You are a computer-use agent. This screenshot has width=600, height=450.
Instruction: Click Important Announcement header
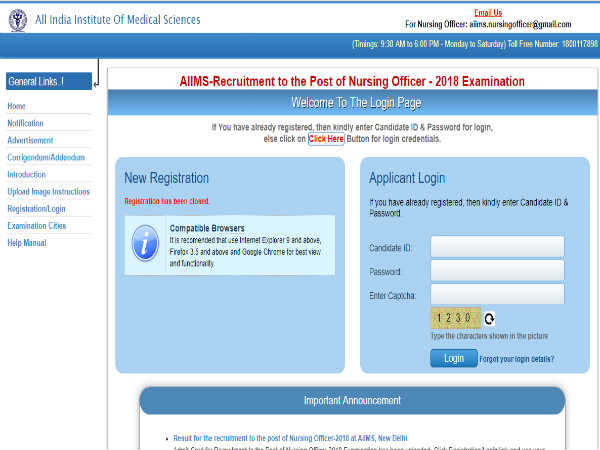tap(352, 400)
